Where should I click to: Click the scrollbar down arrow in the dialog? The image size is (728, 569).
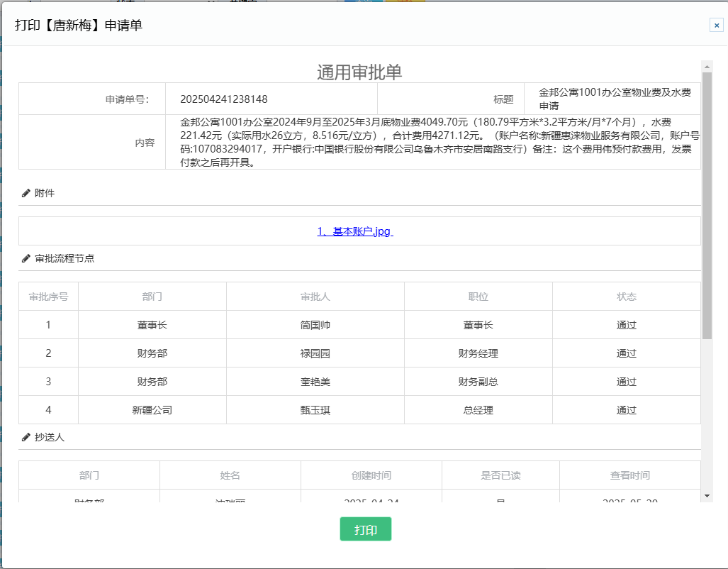pyautogui.click(x=707, y=495)
